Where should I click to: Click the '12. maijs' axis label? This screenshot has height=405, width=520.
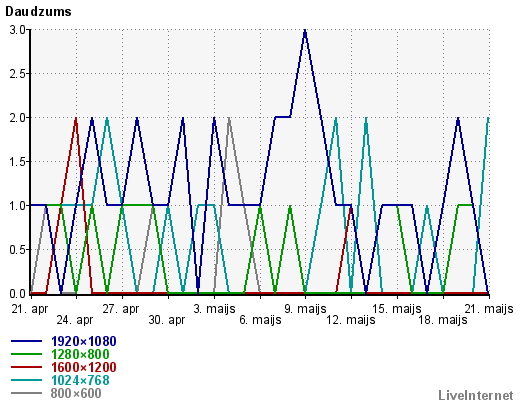click(351, 320)
